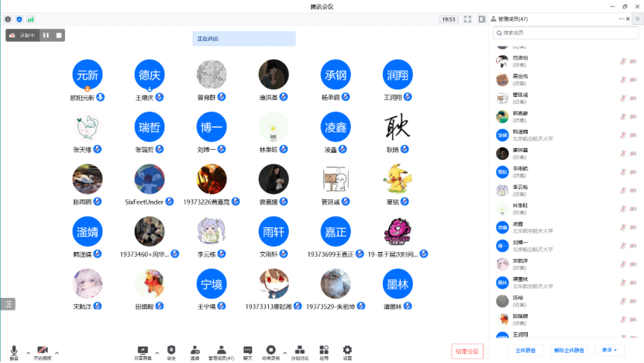
Task: Turn on the camera video
Action: point(42,351)
